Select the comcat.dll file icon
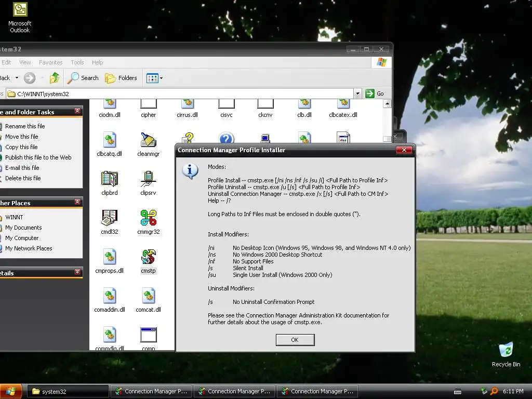Screen dimensions: 532x399 [148, 300]
